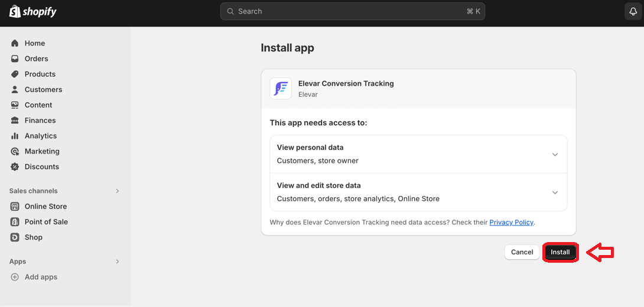The image size is (644, 307).
Task: Click the Analytics bar chart icon
Action: pyautogui.click(x=15, y=136)
